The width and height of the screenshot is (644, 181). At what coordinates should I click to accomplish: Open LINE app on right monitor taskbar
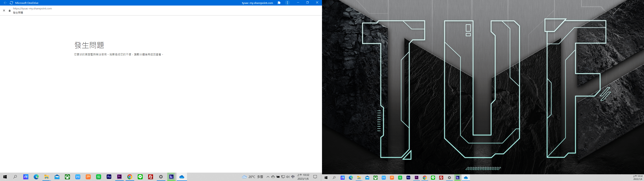(433, 178)
